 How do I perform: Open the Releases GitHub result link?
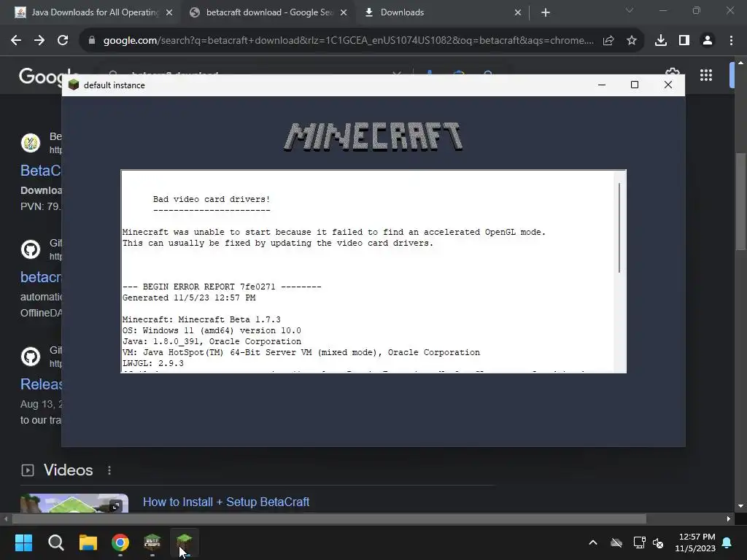pos(41,384)
